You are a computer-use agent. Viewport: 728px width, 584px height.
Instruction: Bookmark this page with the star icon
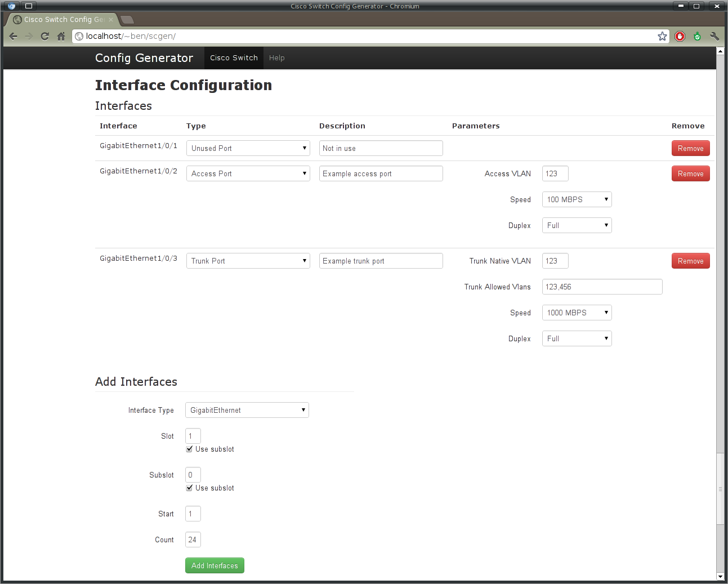click(x=662, y=36)
